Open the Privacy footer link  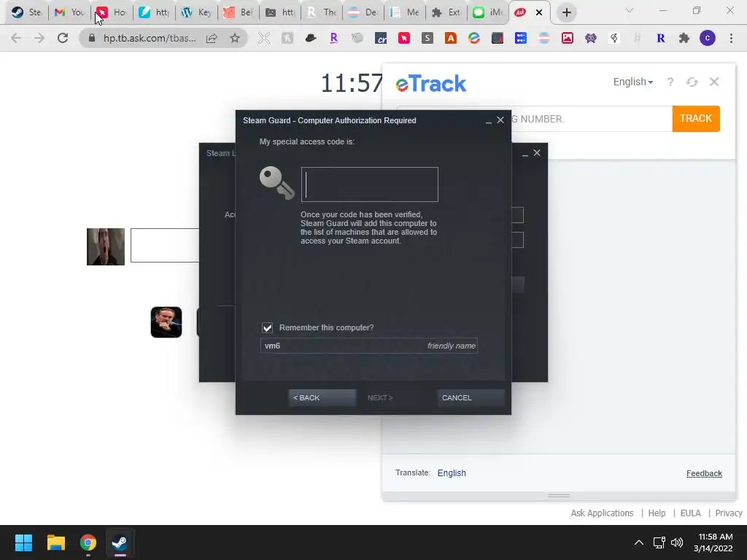pos(729,513)
